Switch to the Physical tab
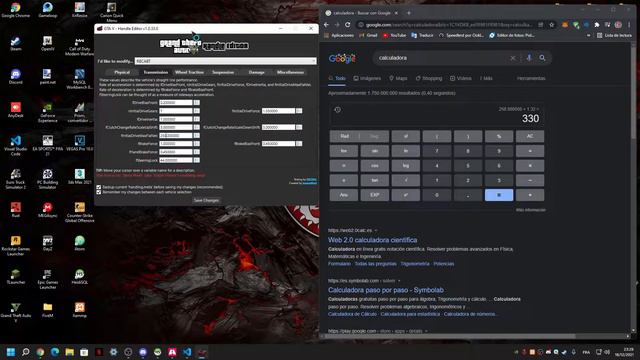The image size is (640, 360). click(122, 72)
